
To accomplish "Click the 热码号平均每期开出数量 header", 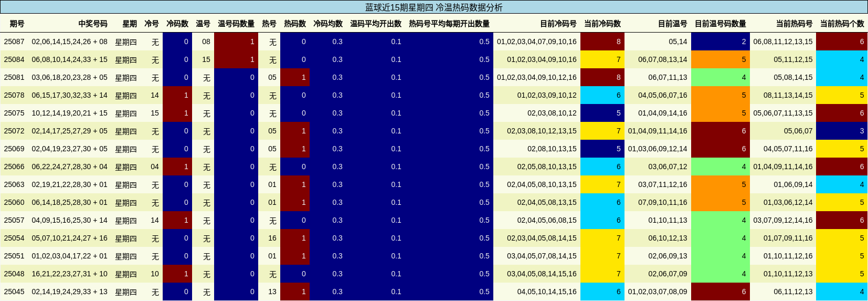I will [449, 24].
